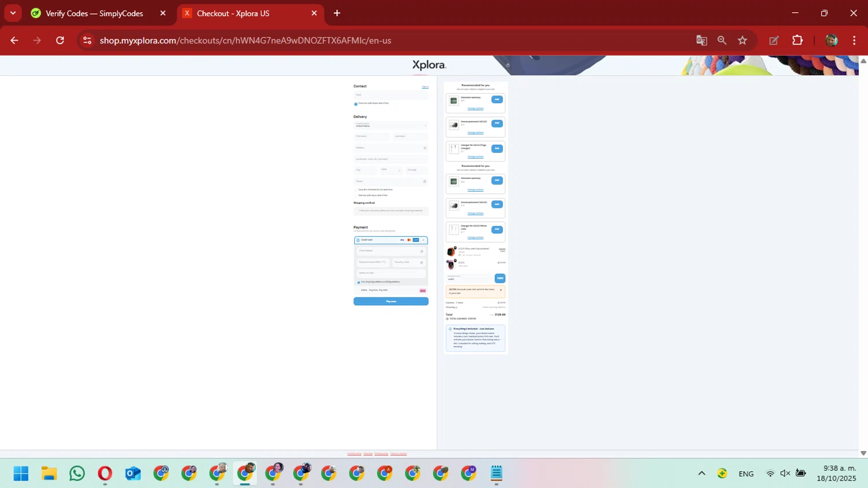Image resolution: width=868 pixels, height=488 pixels.
Task: Focus the Apartment, suite field
Action: click(391, 159)
